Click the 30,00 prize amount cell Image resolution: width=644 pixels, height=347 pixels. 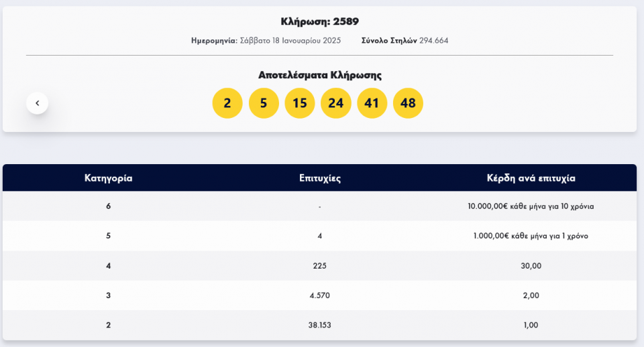pos(531,266)
